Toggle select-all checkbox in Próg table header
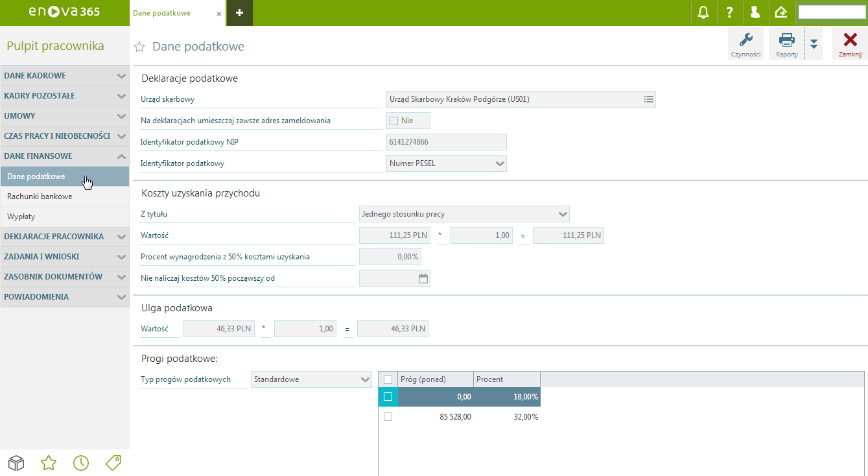The image size is (868, 476). coord(388,379)
